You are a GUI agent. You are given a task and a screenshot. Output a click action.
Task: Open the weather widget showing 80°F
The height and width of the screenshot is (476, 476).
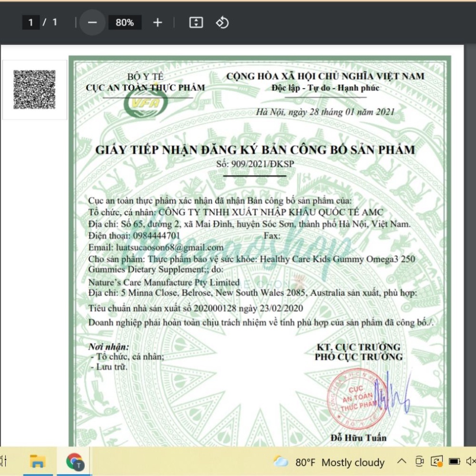coord(329,463)
